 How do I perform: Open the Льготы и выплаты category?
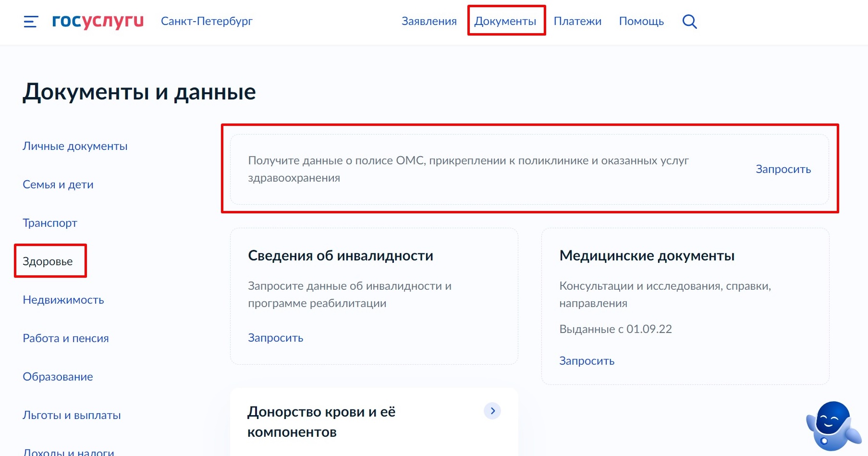pos(71,415)
